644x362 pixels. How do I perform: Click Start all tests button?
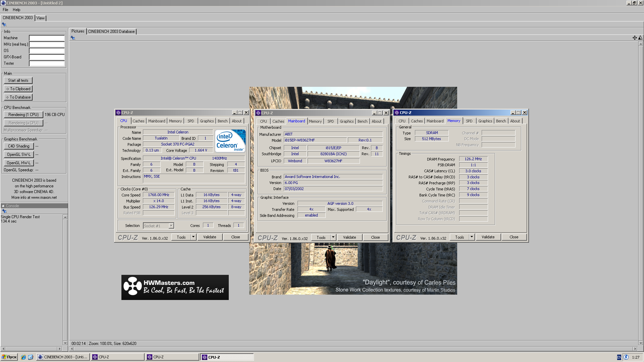18,80
